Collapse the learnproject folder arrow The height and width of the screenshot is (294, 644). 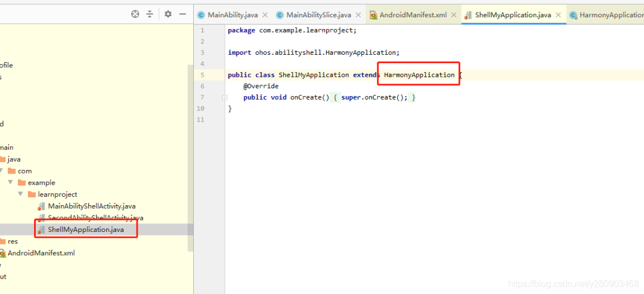(20, 194)
